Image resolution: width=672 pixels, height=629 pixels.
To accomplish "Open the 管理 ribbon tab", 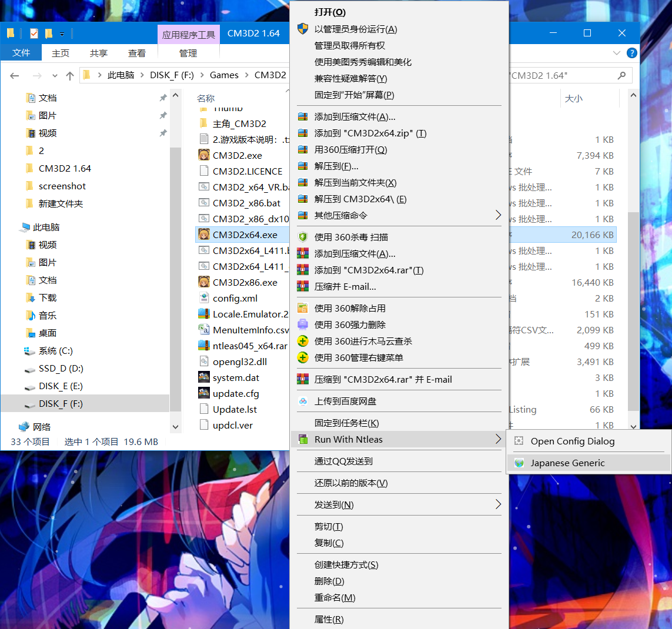I will click(188, 53).
